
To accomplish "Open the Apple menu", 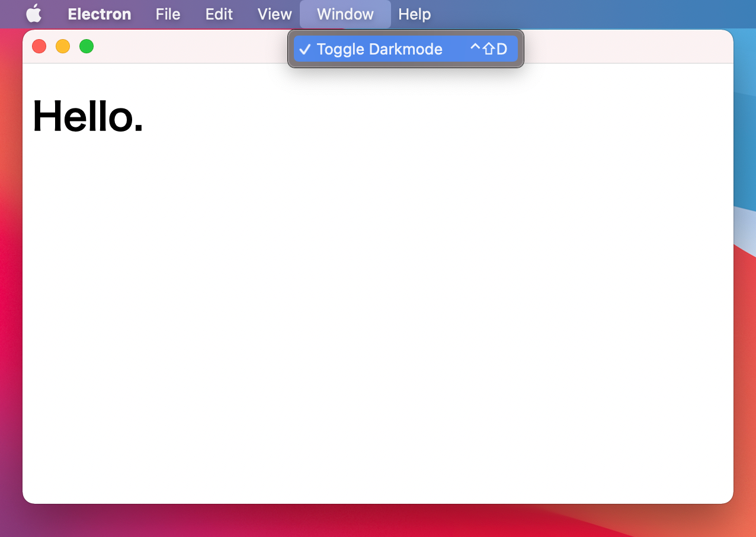I will 34,14.
